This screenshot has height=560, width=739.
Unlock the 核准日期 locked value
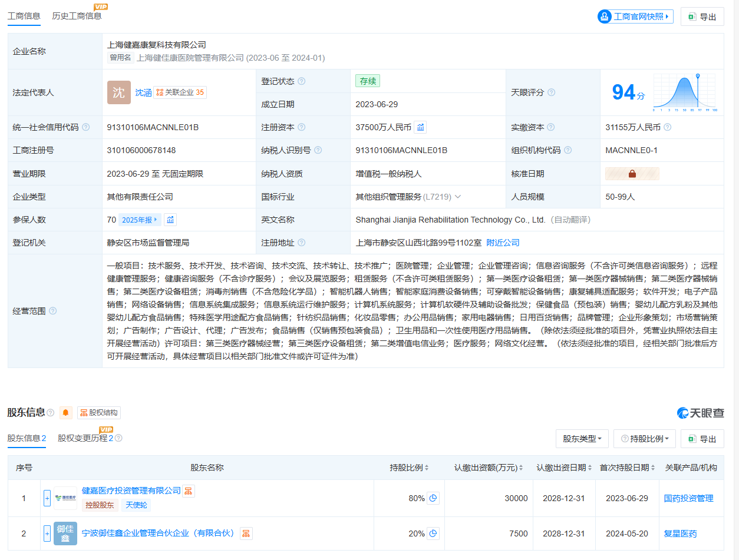click(x=632, y=174)
